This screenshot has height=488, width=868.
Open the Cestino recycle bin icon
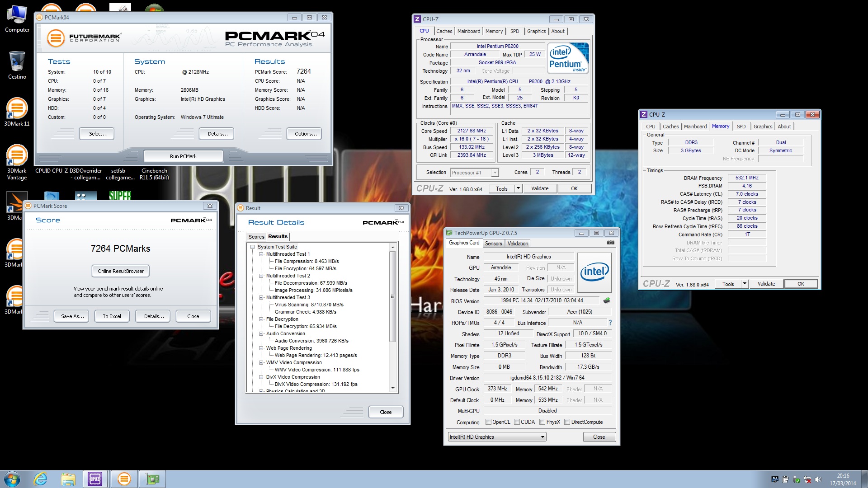pyautogui.click(x=17, y=66)
